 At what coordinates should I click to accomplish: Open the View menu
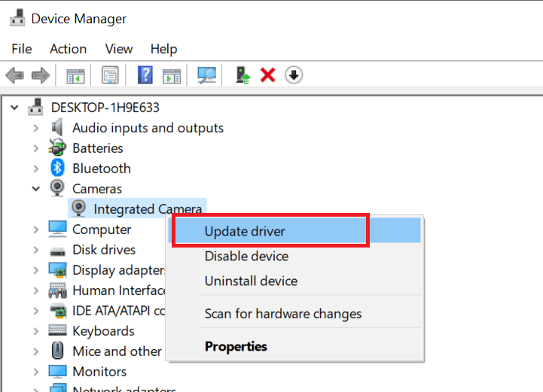pos(119,49)
